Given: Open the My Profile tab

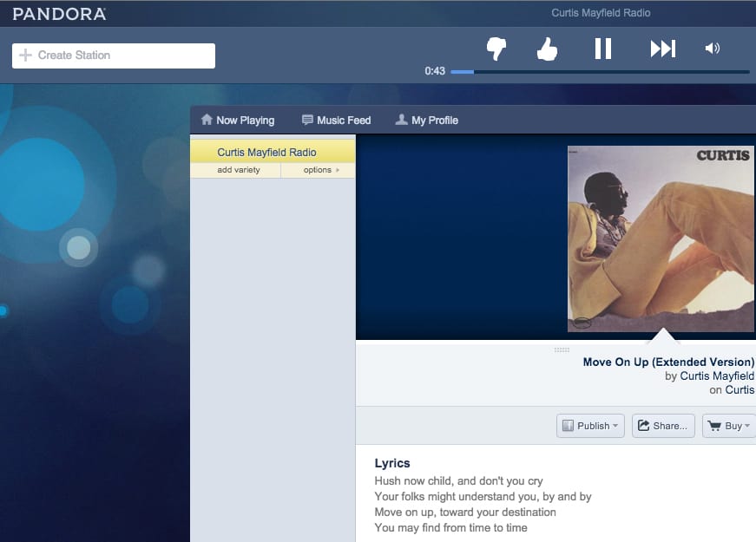Looking at the screenshot, I should [427, 120].
